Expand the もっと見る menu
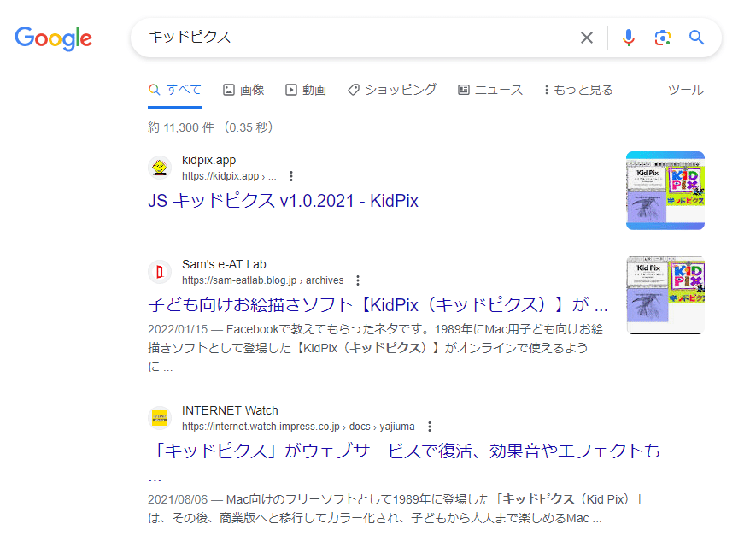 pyautogui.click(x=577, y=90)
